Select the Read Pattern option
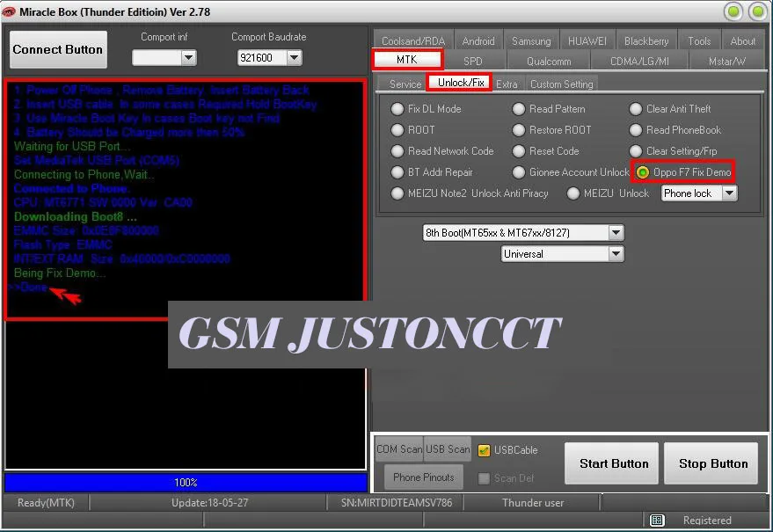This screenshot has width=773, height=532. (519, 109)
